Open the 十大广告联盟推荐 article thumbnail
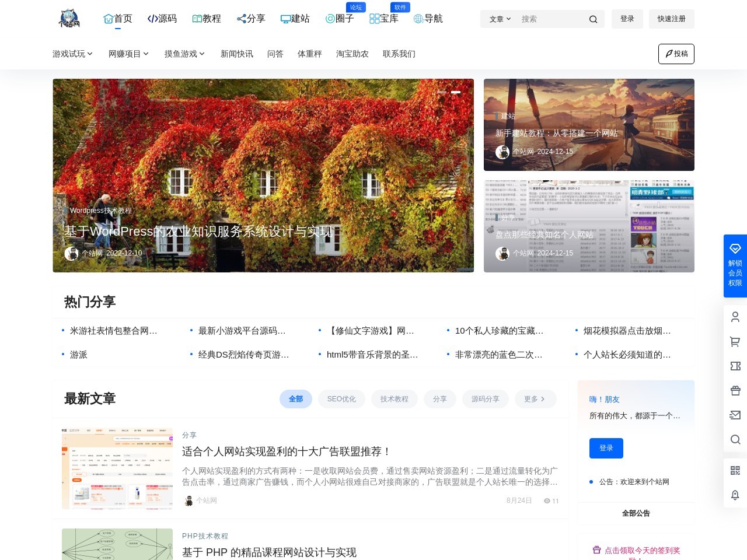The width and height of the screenshot is (747, 560). coord(117,468)
